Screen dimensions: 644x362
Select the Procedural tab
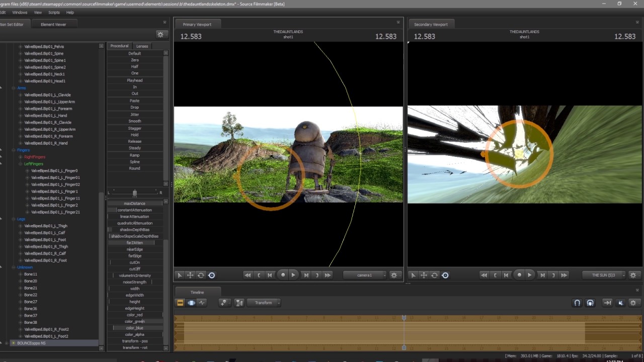[120, 46]
